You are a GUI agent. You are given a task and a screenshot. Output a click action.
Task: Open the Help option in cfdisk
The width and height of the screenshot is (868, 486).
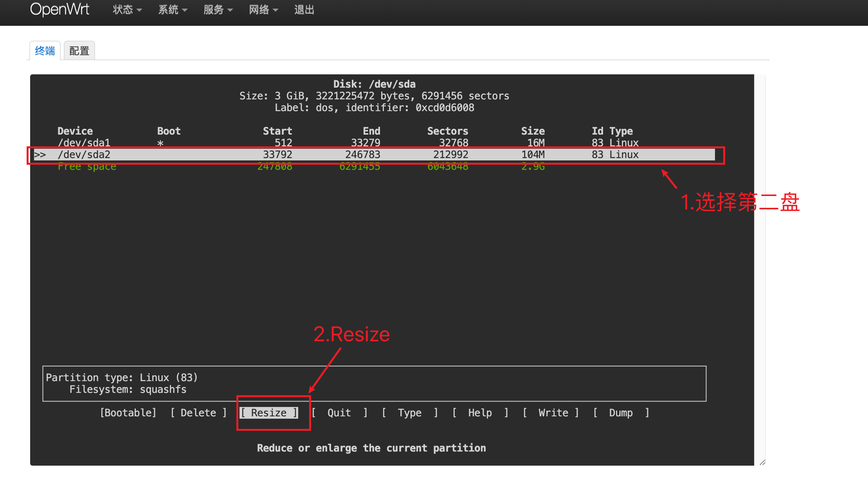(x=480, y=413)
